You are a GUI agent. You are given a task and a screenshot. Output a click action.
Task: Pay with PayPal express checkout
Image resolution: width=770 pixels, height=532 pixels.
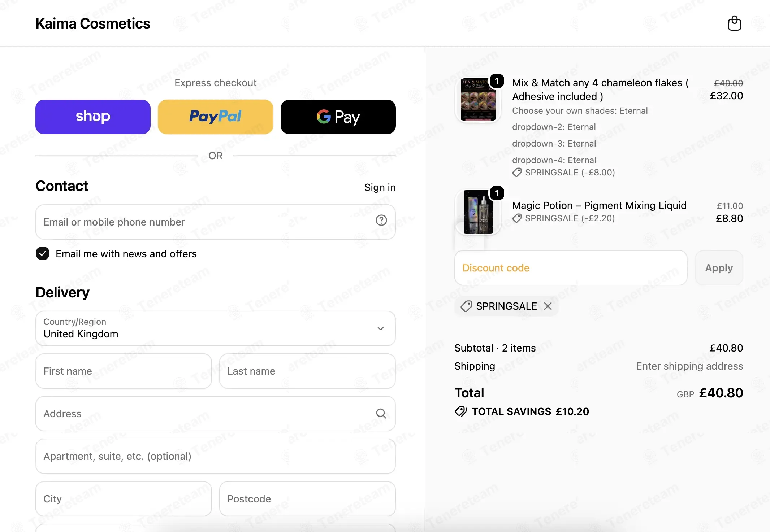pos(215,117)
